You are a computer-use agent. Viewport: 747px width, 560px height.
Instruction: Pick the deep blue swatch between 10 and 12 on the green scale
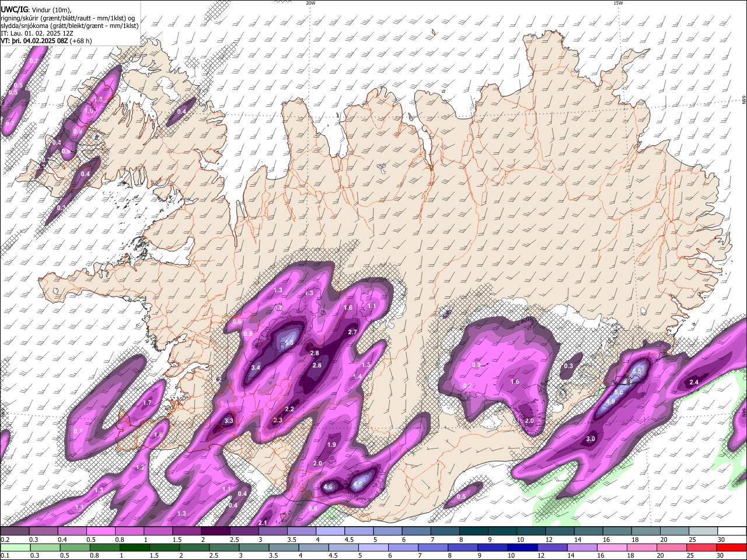[522, 548]
